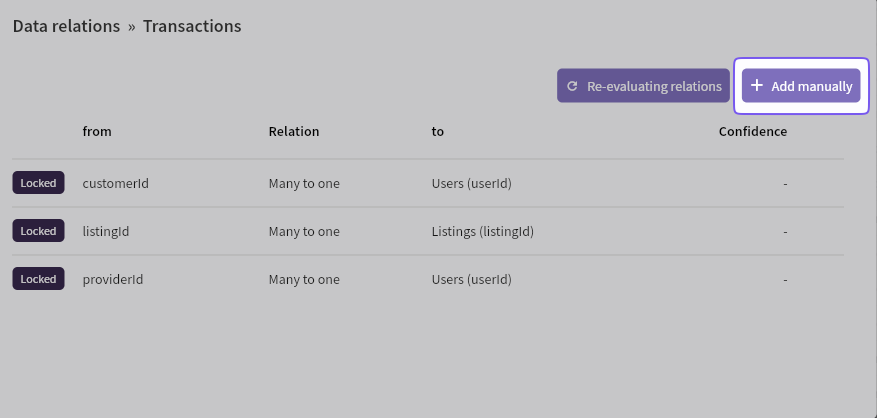
Task: Click the Add manually button
Action: point(801,86)
